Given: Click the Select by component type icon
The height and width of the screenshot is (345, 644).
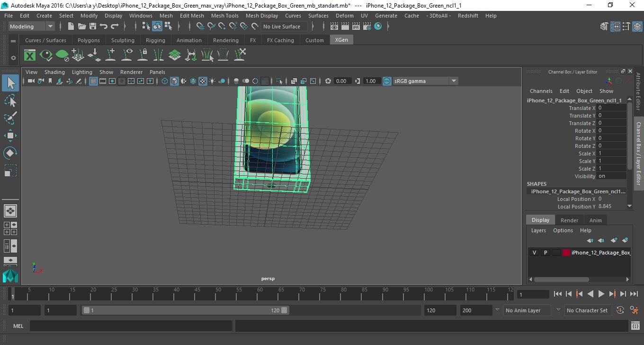Looking at the screenshot, I should click(x=168, y=27).
